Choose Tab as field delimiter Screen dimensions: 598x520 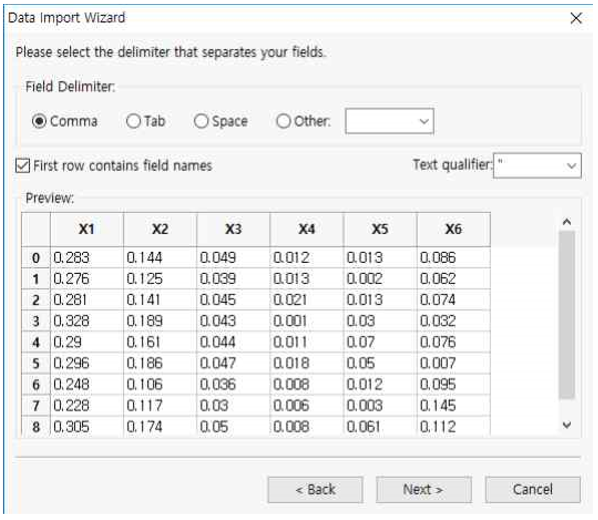133,121
